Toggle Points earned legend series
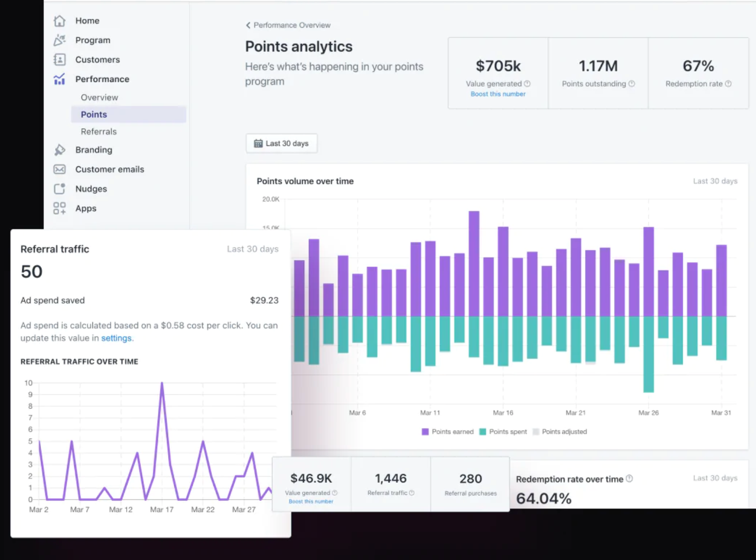Screen dimensions: 756x560 point(448,432)
